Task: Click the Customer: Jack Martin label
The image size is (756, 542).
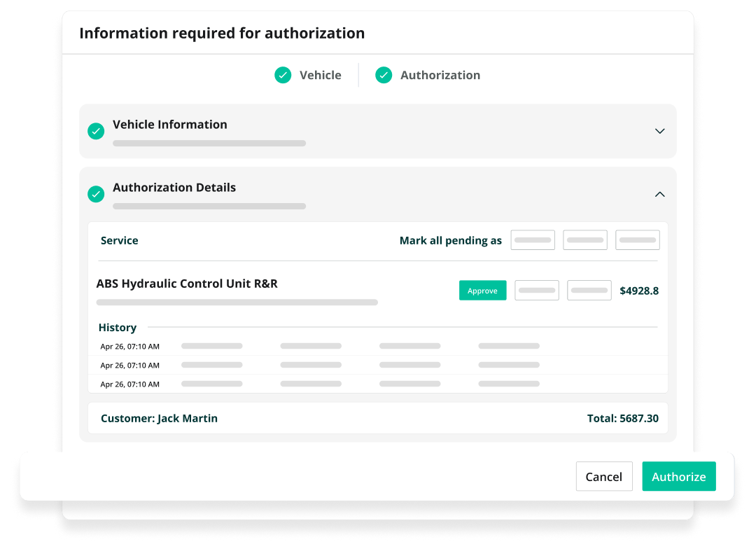Action: 159,418
